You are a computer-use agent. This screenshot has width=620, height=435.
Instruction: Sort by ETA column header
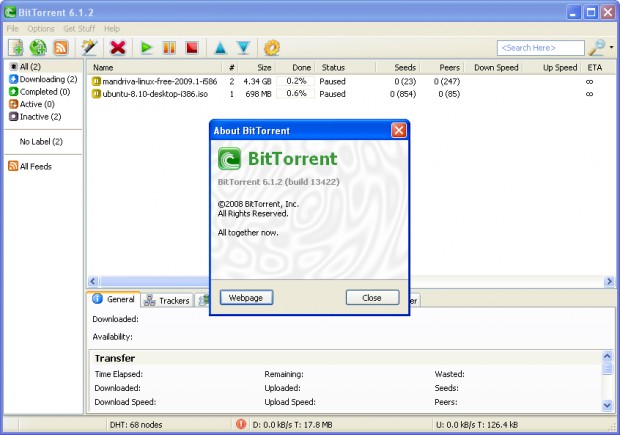tap(595, 68)
